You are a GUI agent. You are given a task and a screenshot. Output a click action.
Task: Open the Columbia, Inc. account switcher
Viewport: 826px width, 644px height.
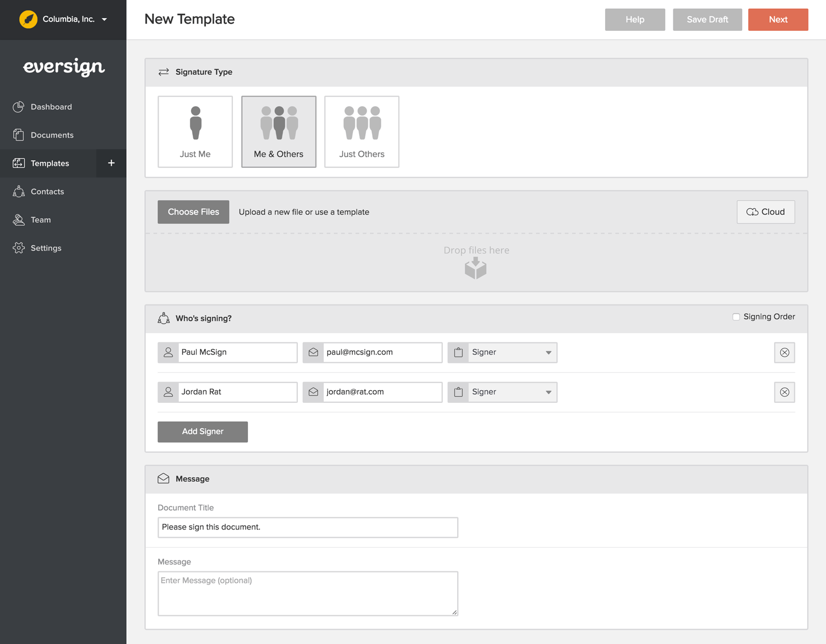click(x=68, y=18)
